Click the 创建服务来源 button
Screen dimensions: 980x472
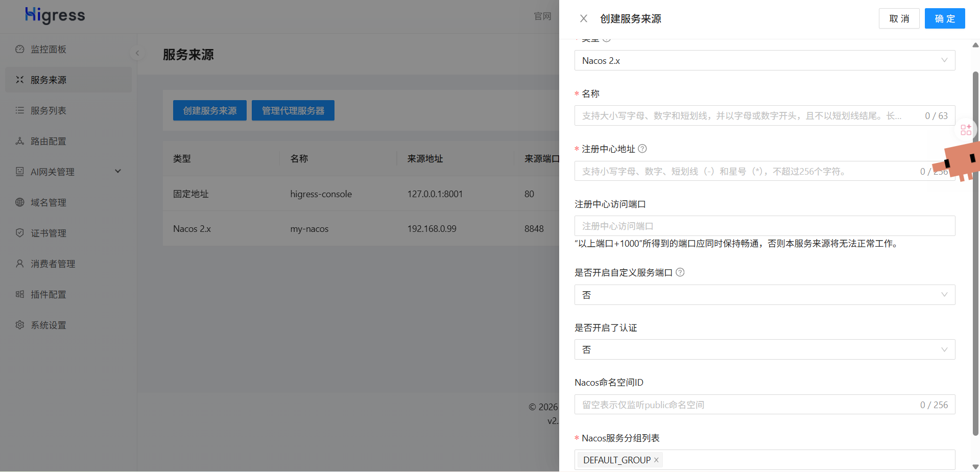(x=210, y=110)
